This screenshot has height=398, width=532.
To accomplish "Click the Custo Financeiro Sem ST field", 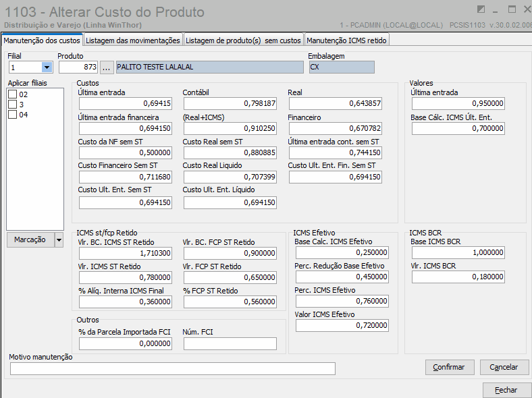I will pos(126,177).
